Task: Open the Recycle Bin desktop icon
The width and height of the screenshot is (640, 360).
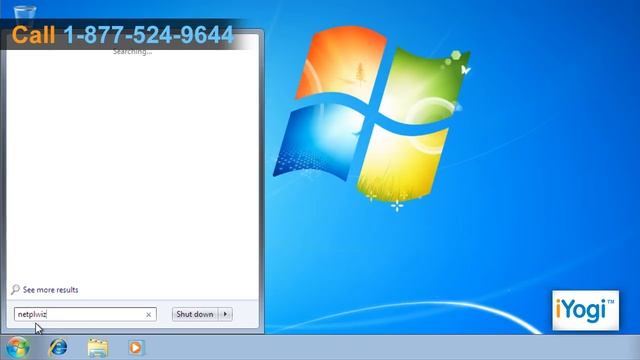Action: tap(25, 15)
